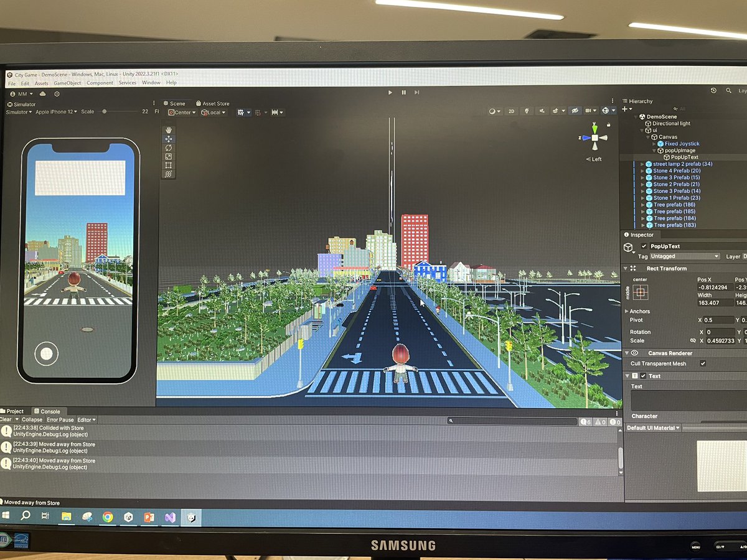Open the Tag Untagged dropdown
The image size is (747, 560).
685,256
